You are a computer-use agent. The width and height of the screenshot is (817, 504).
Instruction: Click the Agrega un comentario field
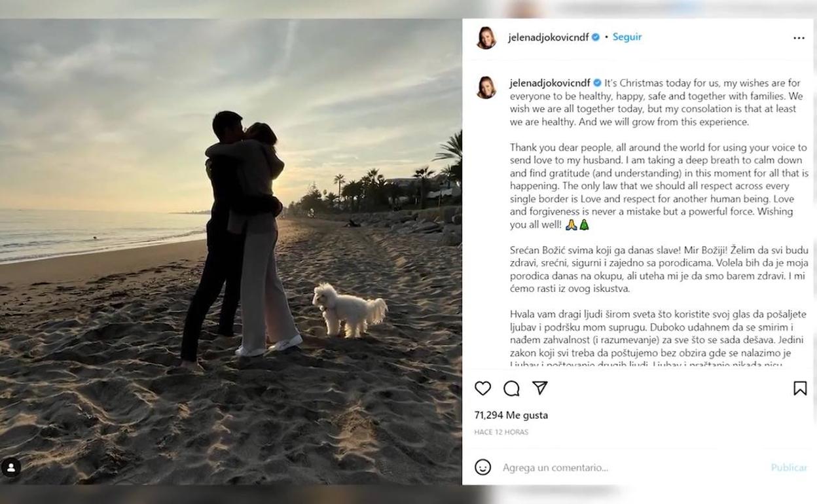[628, 467]
